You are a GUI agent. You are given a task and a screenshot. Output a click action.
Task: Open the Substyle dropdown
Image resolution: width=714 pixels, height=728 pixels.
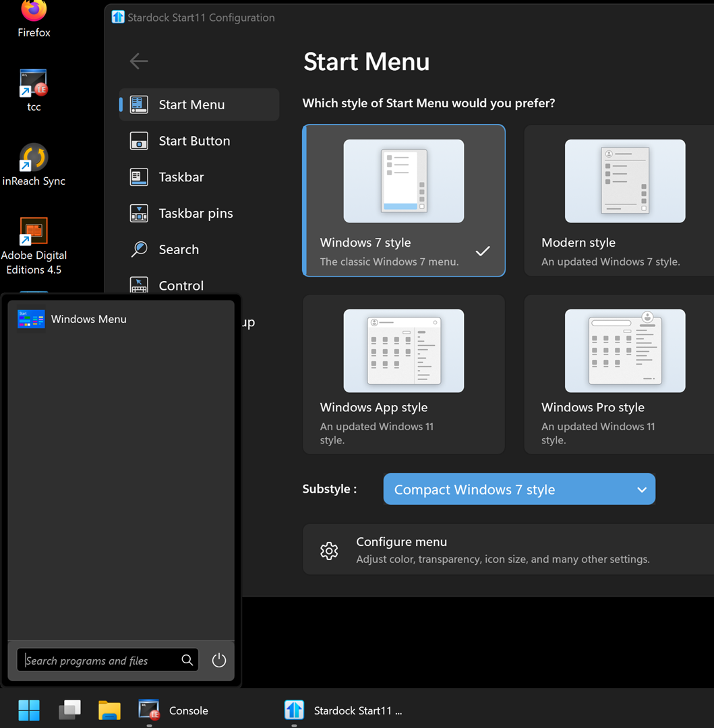click(x=519, y=489)
